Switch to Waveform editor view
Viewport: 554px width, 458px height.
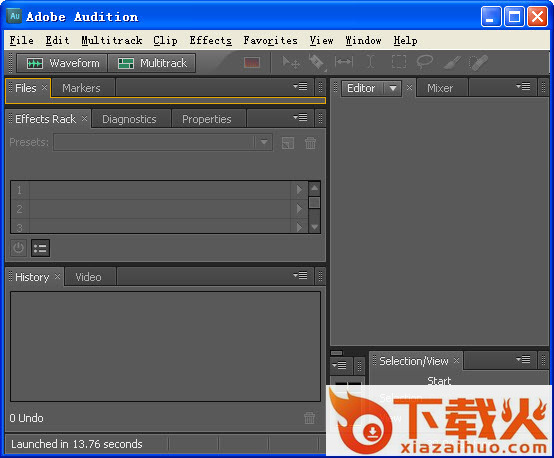(62, 63)
